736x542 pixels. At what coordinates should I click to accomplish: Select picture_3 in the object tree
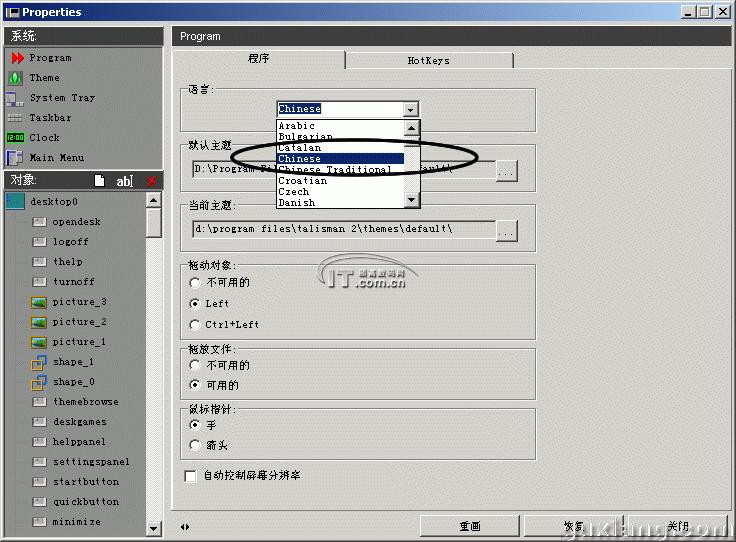[x=79, y=302]
